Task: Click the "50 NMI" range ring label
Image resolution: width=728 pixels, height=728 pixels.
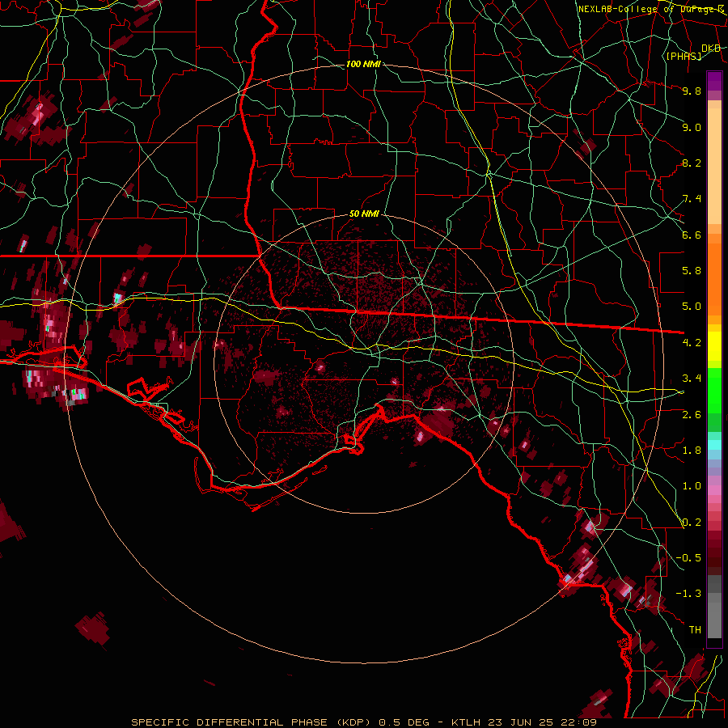Action: (364, 214)
